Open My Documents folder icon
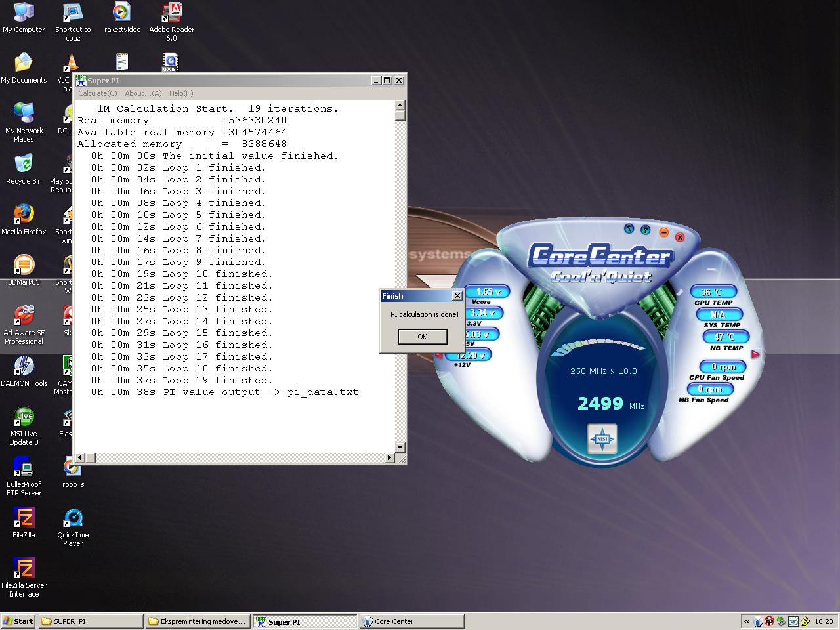This screenshot has width=840, height=630. point(24,68)
